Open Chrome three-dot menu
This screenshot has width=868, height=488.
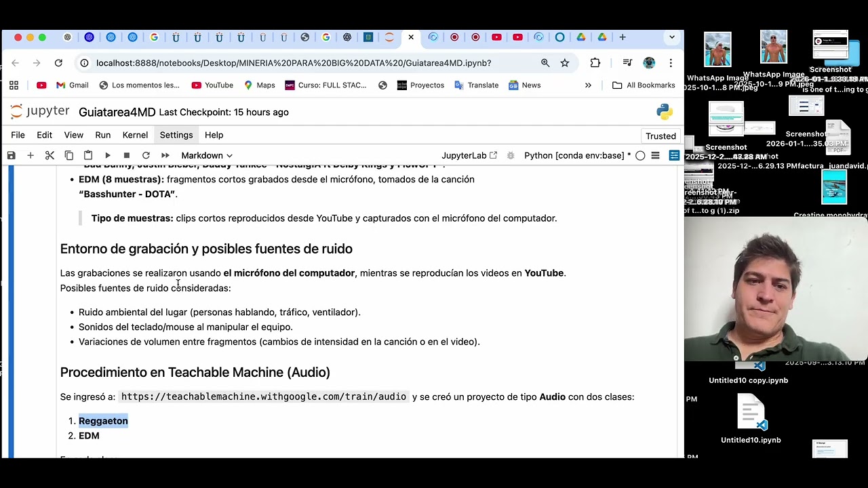671,63
